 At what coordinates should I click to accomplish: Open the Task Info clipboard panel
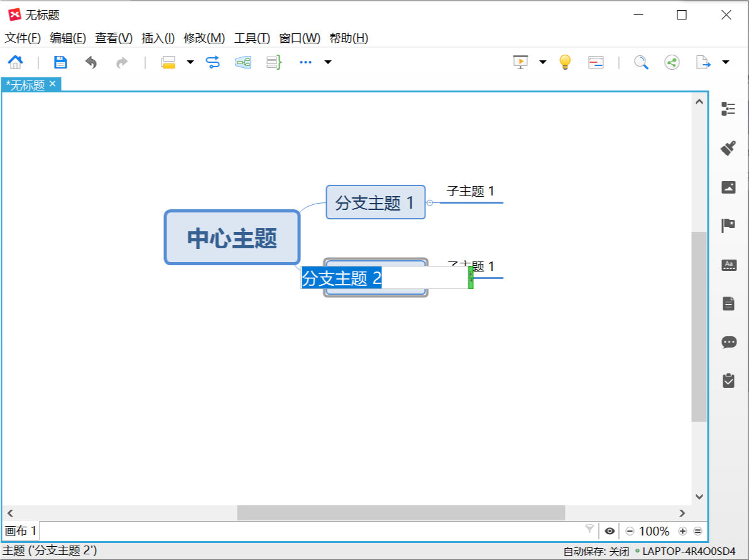(728, 380)
